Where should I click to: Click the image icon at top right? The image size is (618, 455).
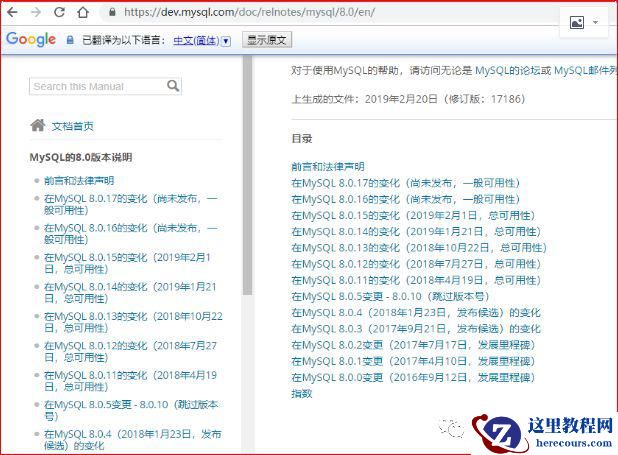[577, 22]
